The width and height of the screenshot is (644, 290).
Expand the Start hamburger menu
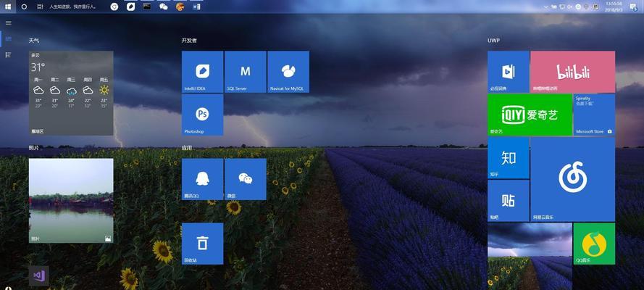coord(8,23)
